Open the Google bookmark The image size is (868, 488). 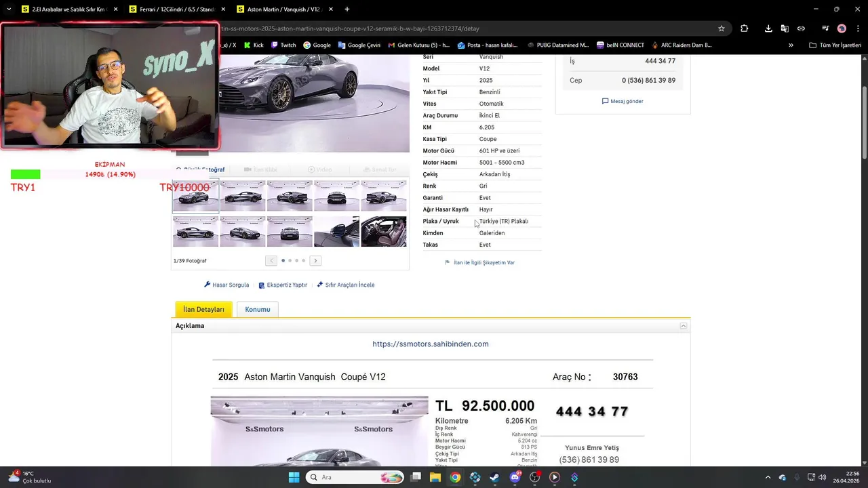coord(317,45)
